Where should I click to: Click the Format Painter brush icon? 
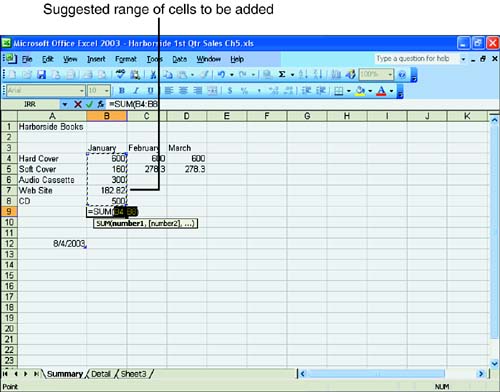[x=204, y=74]
